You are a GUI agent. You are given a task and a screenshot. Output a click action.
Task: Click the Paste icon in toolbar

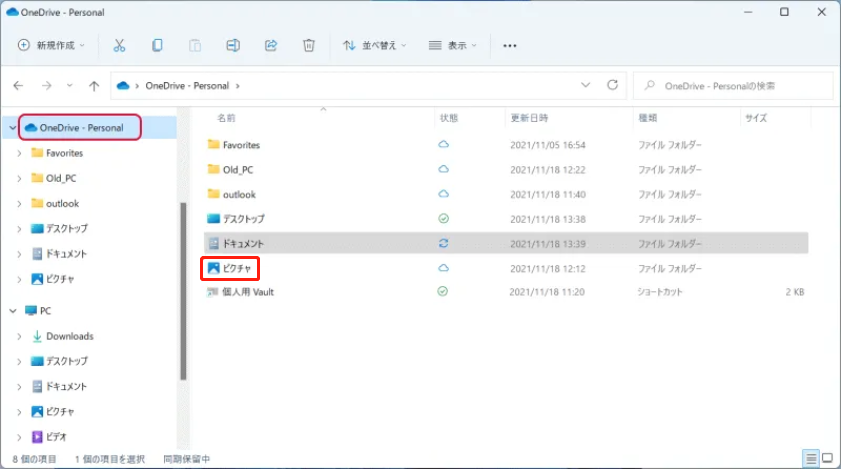pyautogui.click(x=195, y=46)
